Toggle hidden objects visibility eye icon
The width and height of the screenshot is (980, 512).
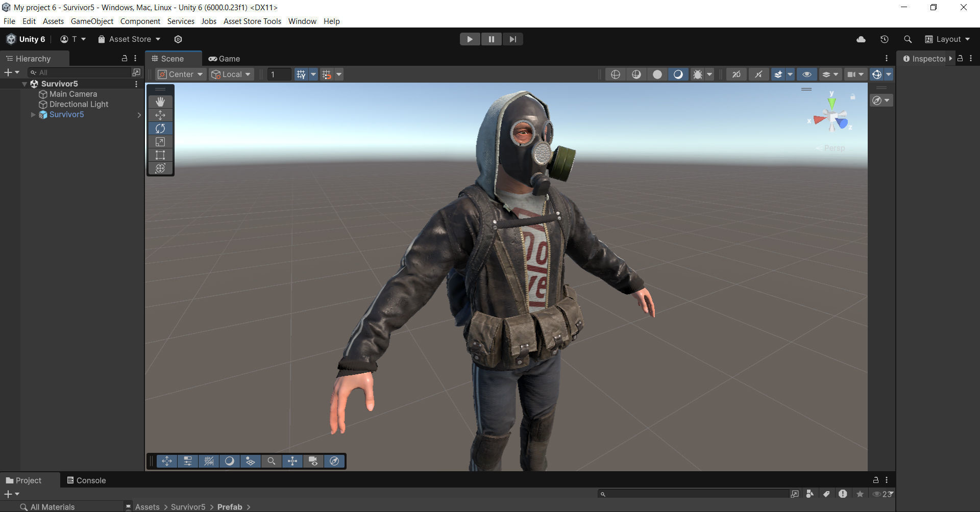807,74
